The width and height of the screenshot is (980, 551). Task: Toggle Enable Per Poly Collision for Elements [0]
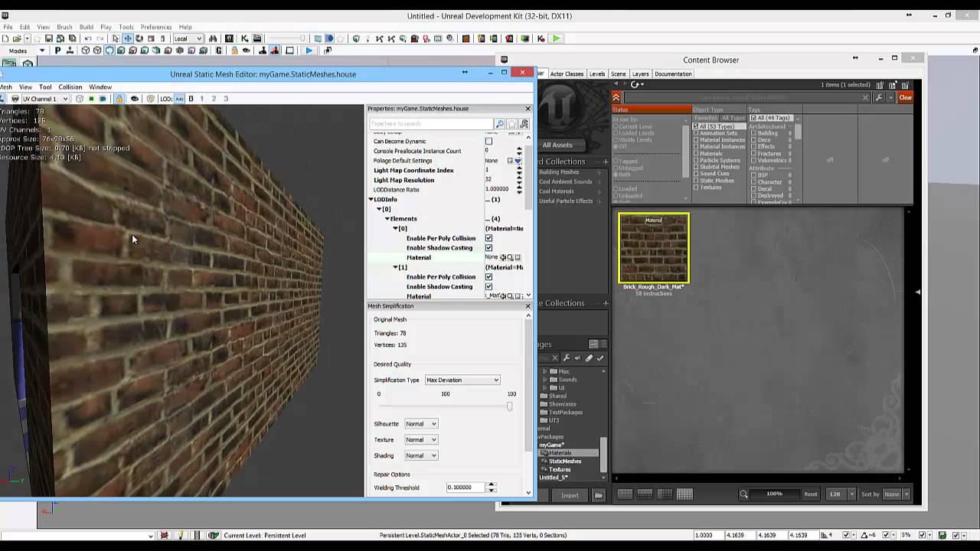pos(488,238)
